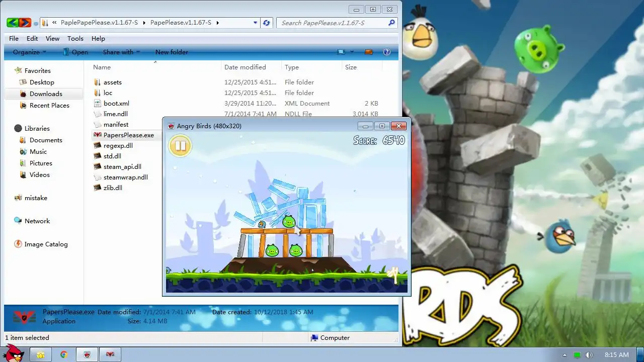Screen dimensions: 644x362
Task: Toggle the preview pane icon
Action: tap(369, 52)
